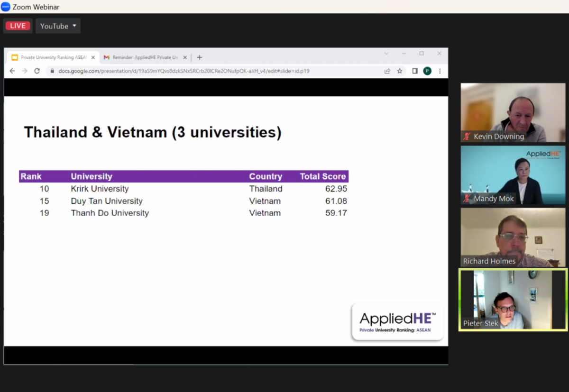Click the University column header
This screenshot has height=392, width=569.
[92, 176]
